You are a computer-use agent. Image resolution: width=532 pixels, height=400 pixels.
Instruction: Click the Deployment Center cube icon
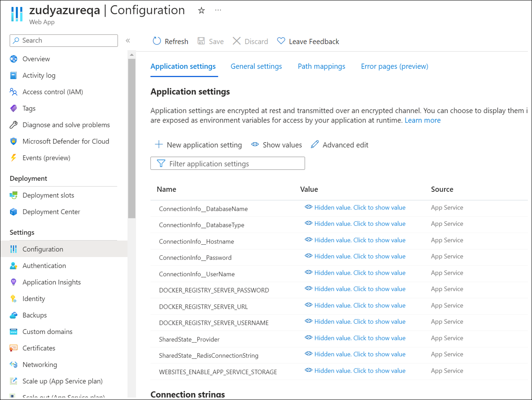(x=14, y=212)
